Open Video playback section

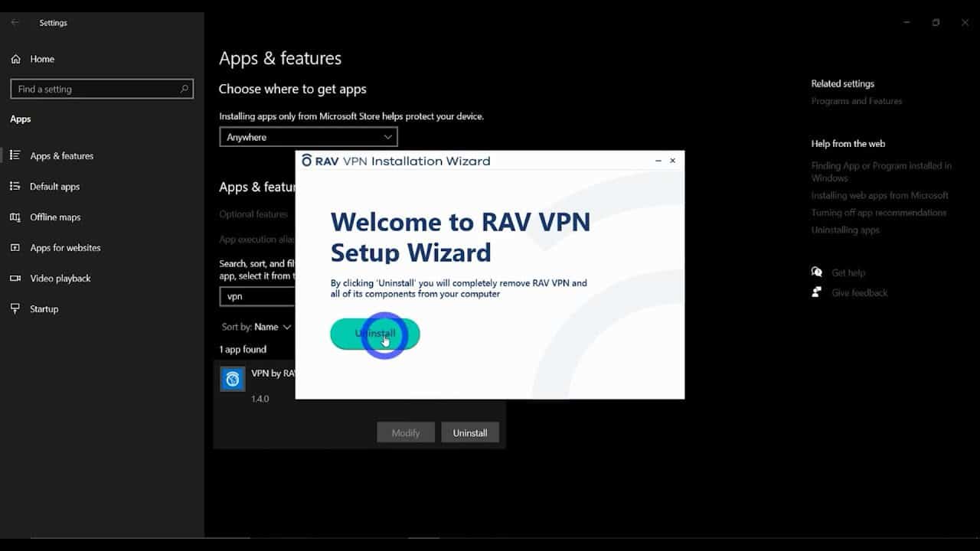click(60, 278)
